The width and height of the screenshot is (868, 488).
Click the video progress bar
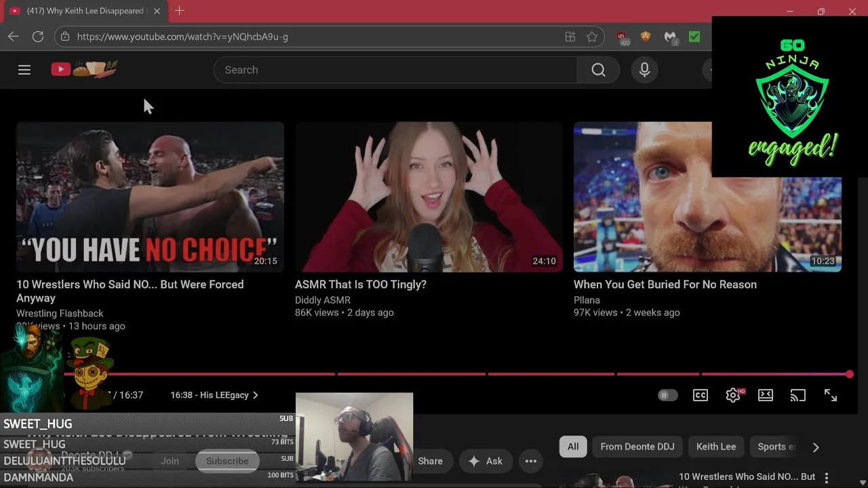click(458, 374)
